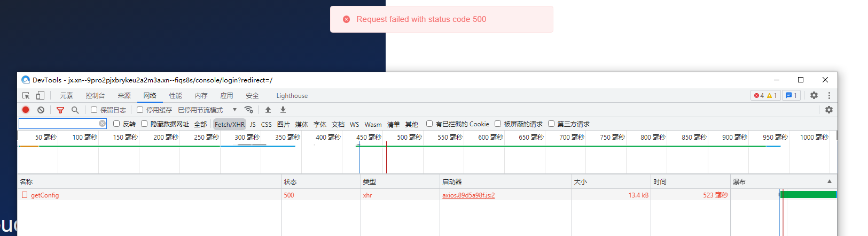Enable the 保留日志 checkbox
The height and width of the screenshot is (236, 868).
pyautogui.click(x=94, y=110)
